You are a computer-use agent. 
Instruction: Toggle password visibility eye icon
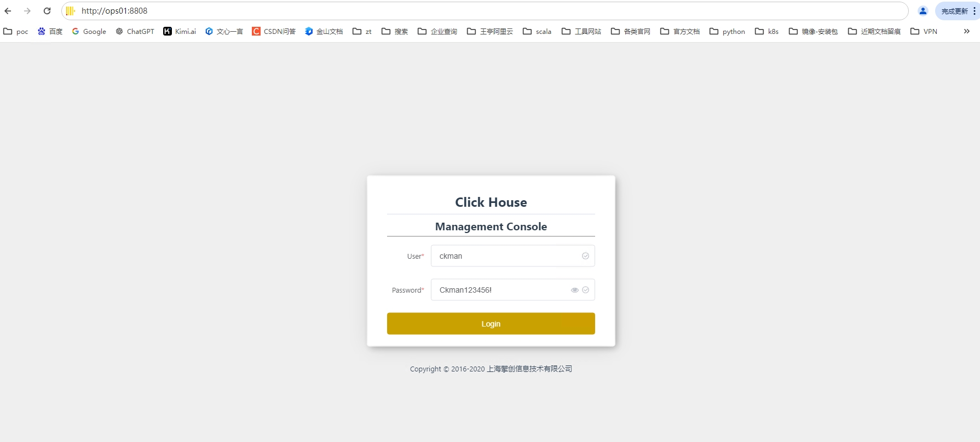(x=575, y=290)
